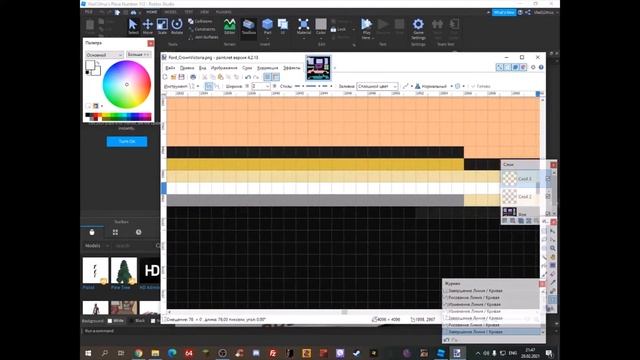Open Game Settings in Roblox Studio
This screenshot has height=360, width=640.
tap(418, 28)
